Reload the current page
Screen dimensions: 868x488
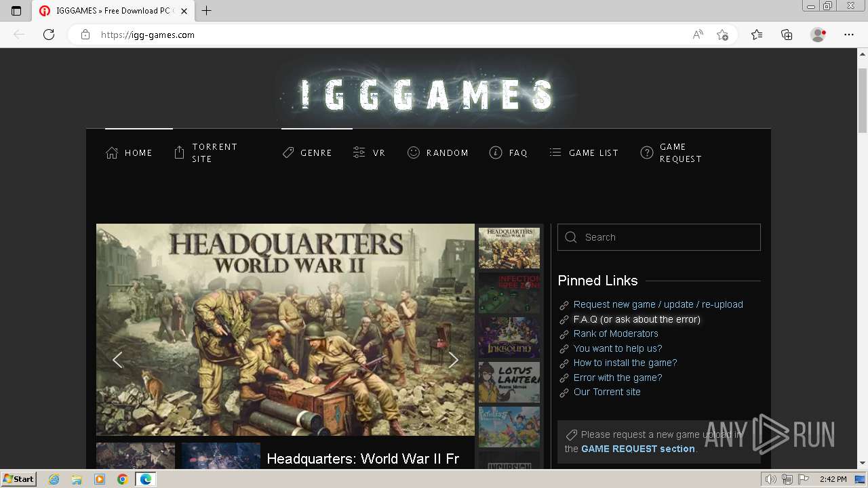click(49, 35)
